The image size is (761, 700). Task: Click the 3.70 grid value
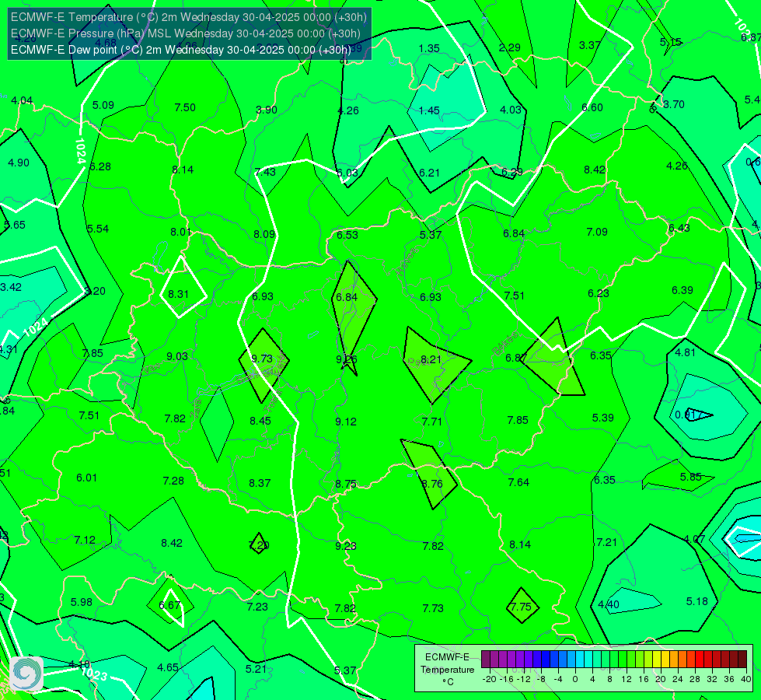pyautogui.click(x=674, y=104)
